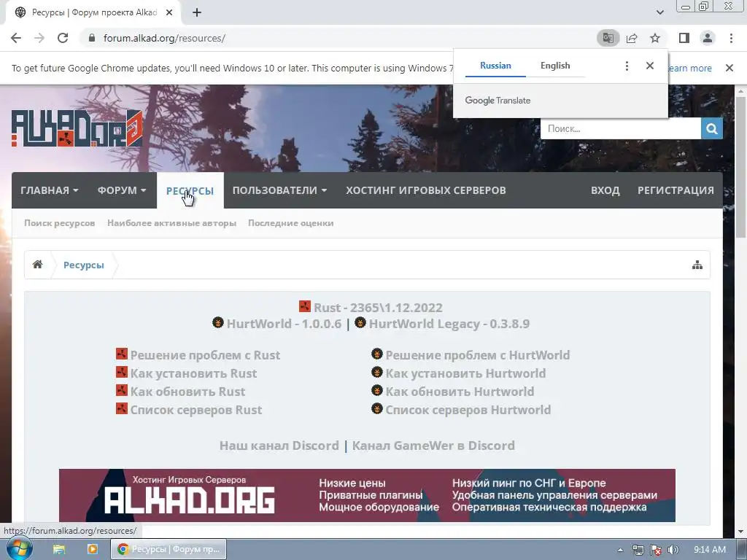Viewport: 747px width, 560px height.
Task: Open tab search chevron
Action: point(659,12)
